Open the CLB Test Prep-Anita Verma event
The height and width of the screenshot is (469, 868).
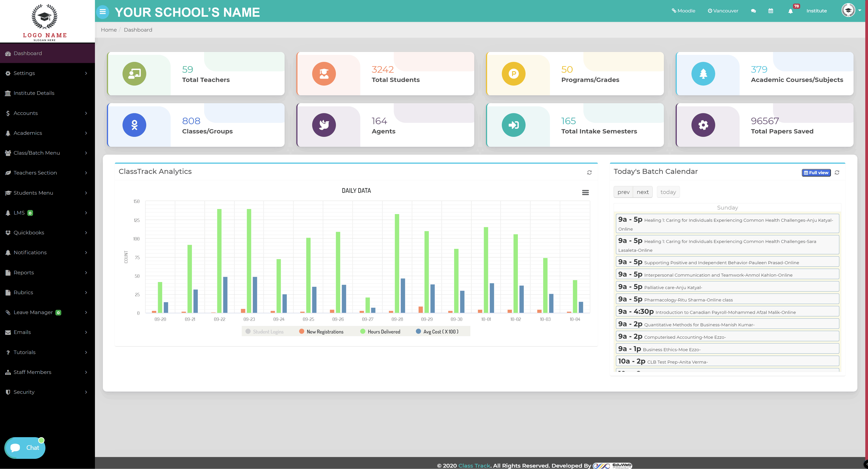pos(727,361)
